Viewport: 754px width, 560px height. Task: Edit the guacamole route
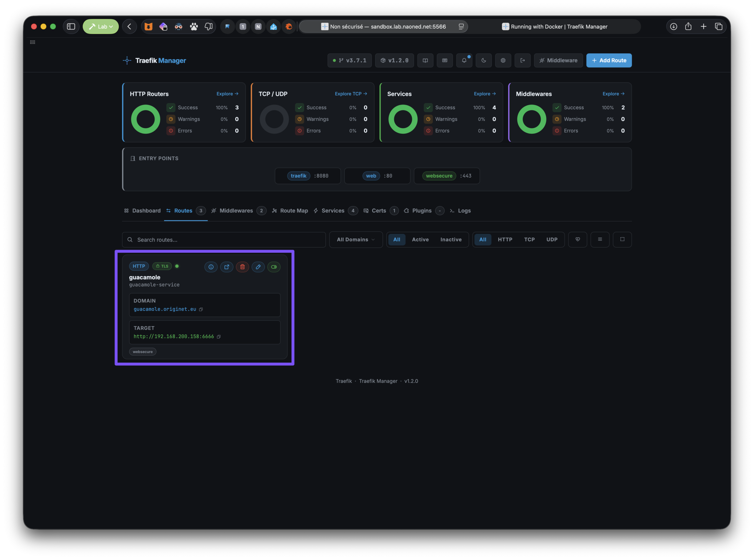(x=258, y=267)
